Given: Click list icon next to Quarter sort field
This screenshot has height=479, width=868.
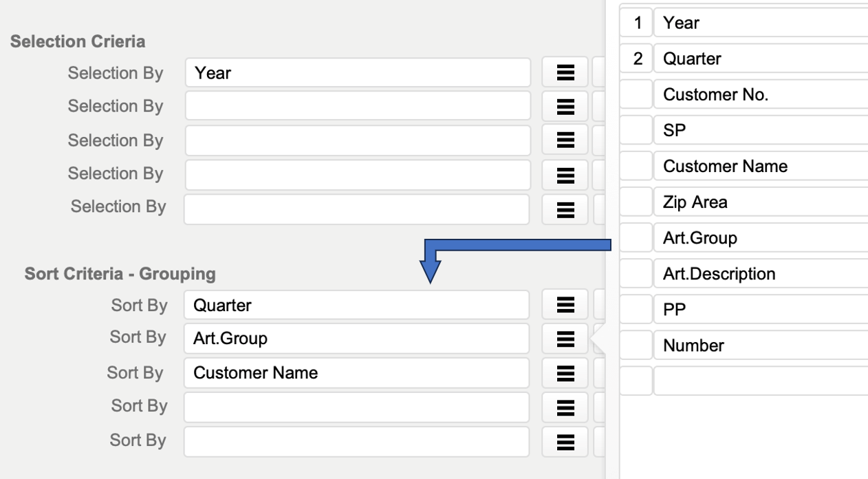Looking at the screenshot, I should pos(565,305).
